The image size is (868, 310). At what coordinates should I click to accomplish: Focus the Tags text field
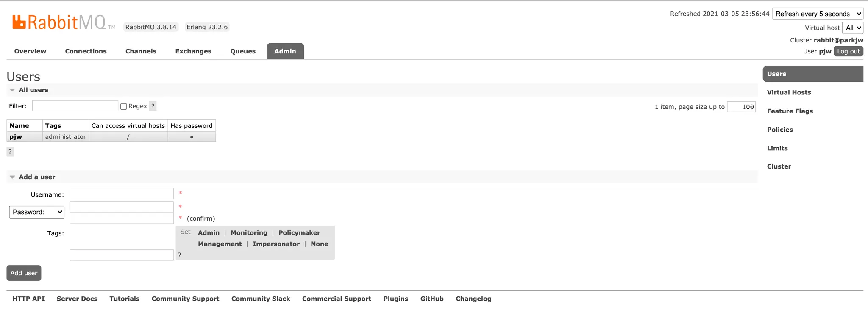122,255
